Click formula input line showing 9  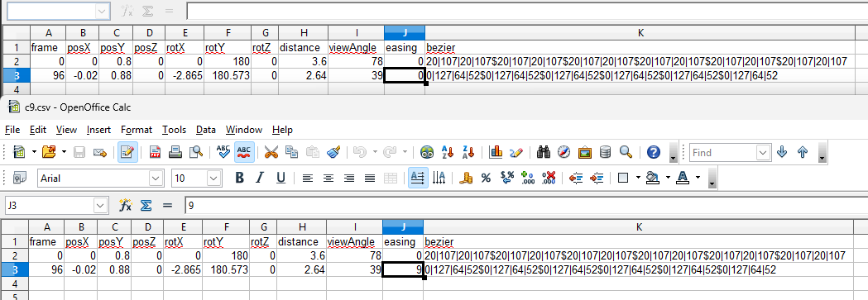526,206
